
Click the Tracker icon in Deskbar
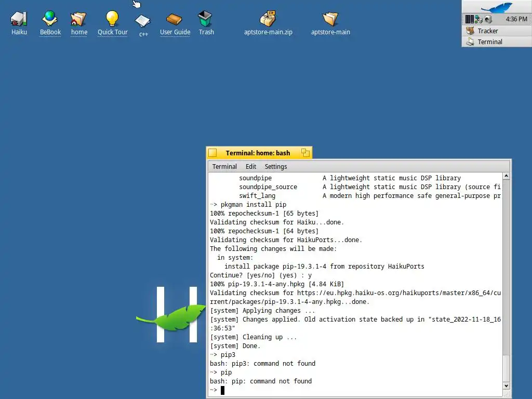pos(470,31)
